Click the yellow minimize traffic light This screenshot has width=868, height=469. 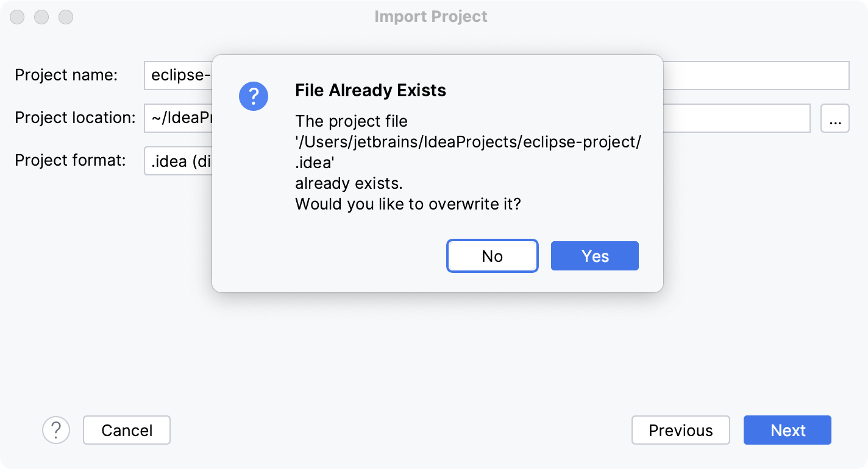[x=42, y=17]
